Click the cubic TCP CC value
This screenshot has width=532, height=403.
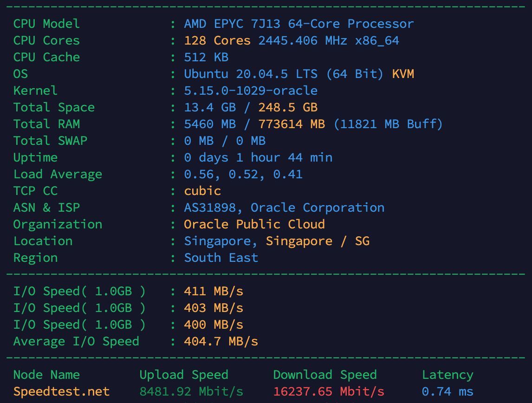pyautogui.click(x=202, y=191)
